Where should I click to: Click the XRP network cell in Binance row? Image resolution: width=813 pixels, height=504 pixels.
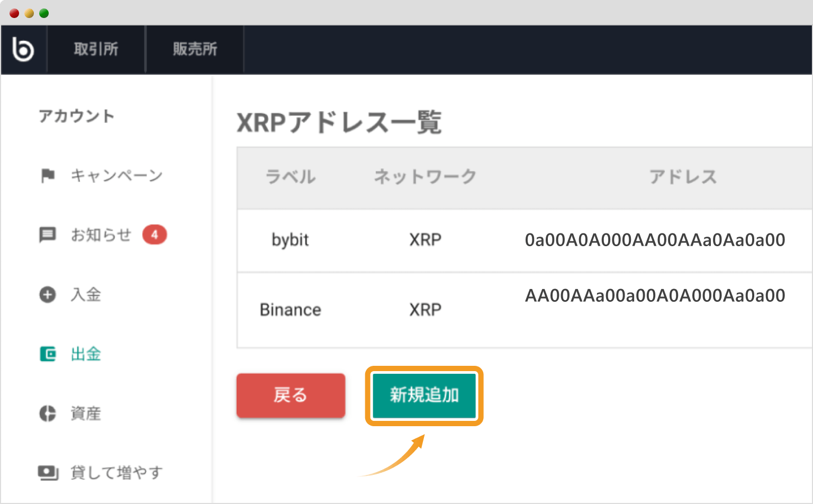point(425,310)
